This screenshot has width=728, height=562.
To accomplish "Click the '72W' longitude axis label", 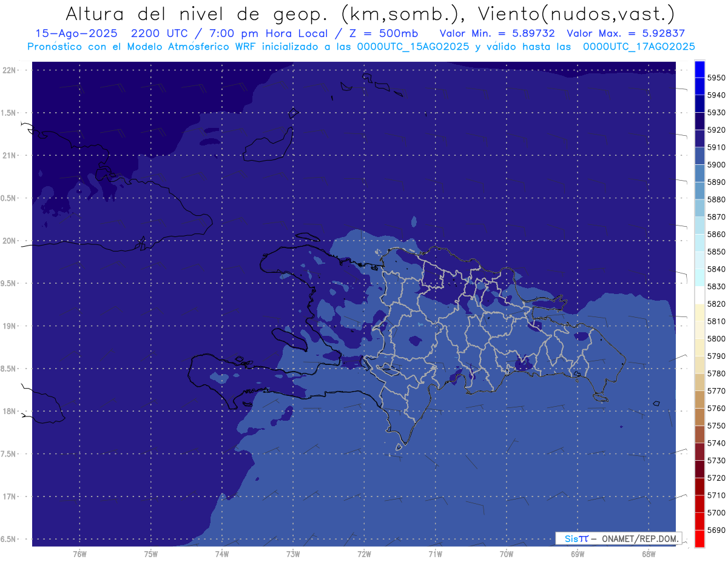I will coord(364,554).
